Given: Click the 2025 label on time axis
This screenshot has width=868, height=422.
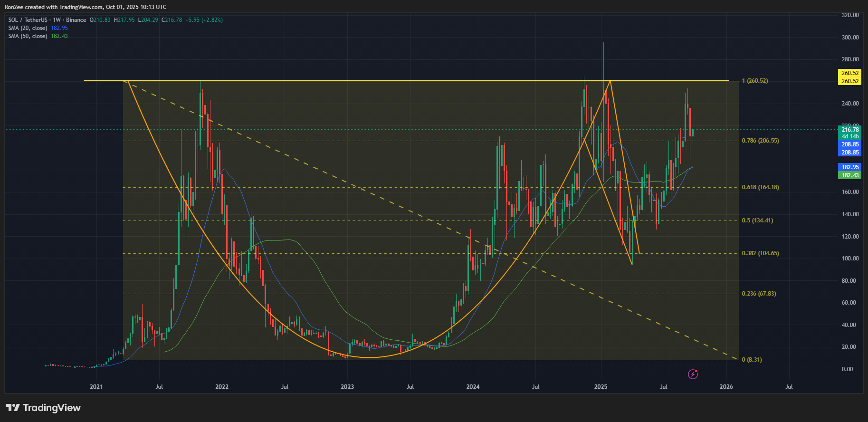Looking at the screenshot, I should point(601,387).
